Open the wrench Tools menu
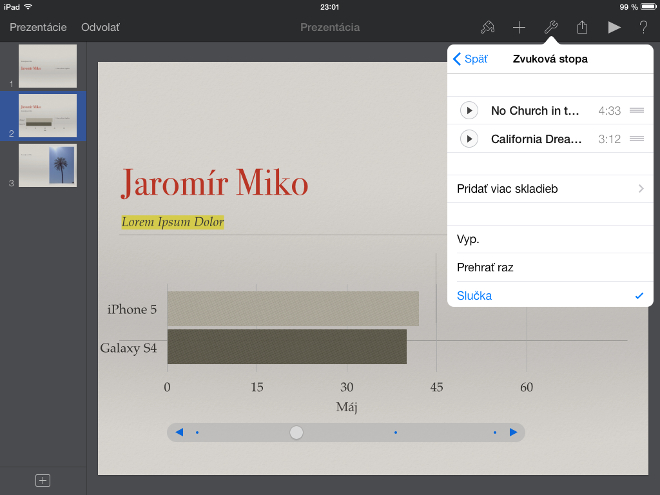 point(550,27)
